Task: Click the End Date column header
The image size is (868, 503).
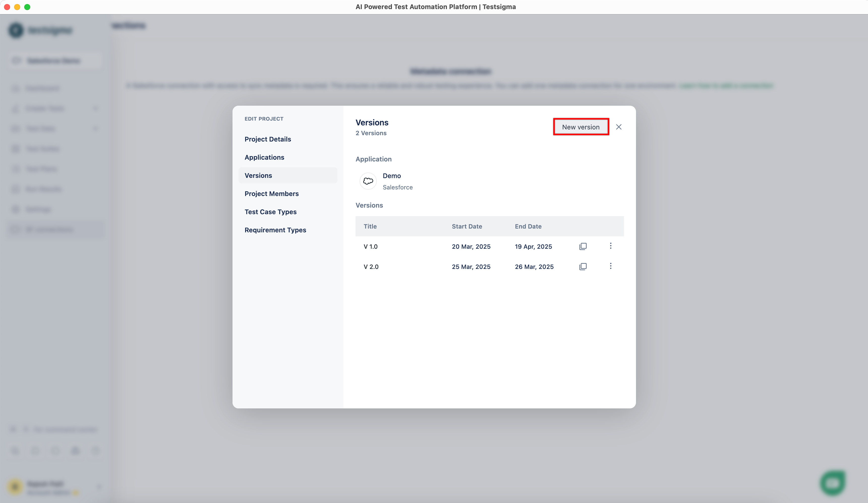Action: 528,226
